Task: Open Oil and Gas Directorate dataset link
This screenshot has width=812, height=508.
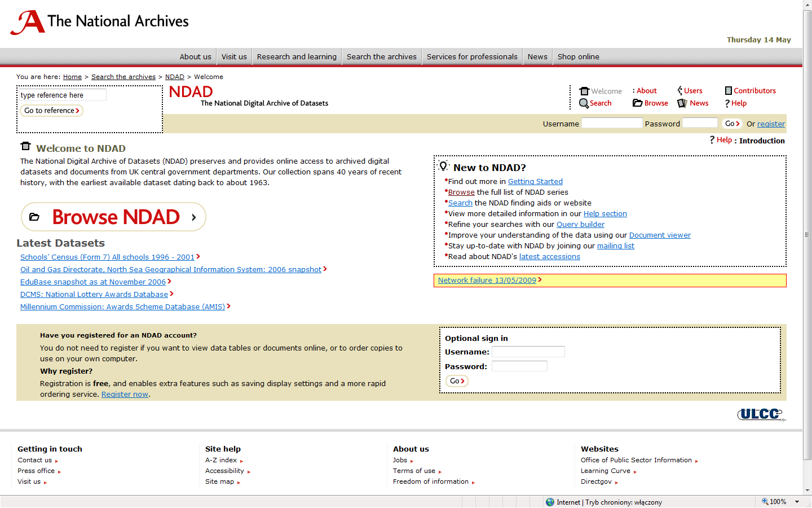Action: 171,269
